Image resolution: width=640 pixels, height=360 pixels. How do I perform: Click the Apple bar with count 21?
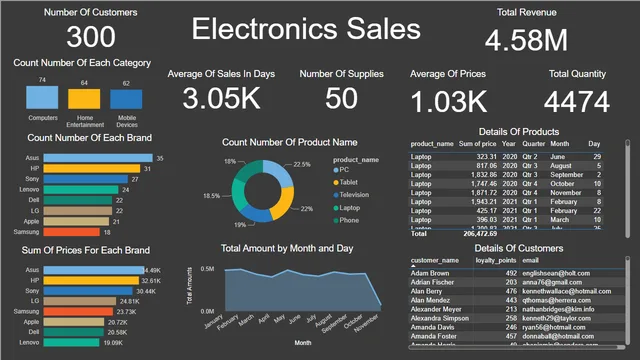(x=76, y=221)
